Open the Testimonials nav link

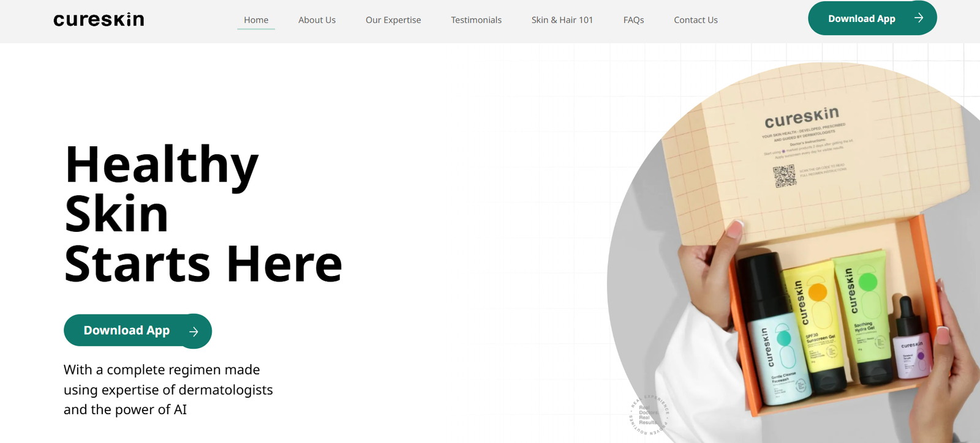(476, 20)
